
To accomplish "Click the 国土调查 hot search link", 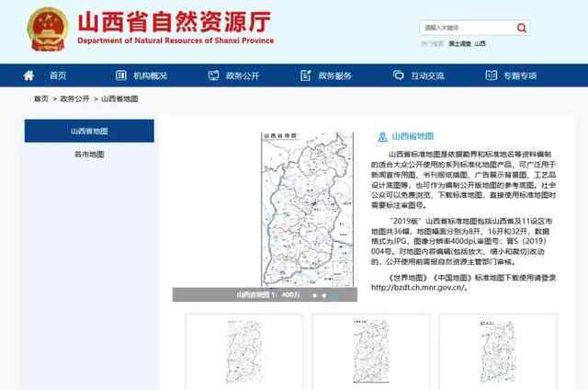I will 459,43.
